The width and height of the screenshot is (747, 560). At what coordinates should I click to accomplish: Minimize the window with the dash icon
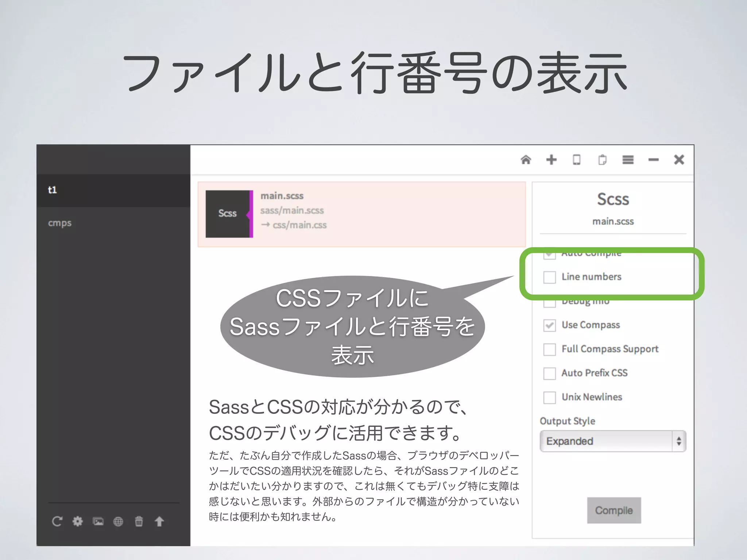653,160
